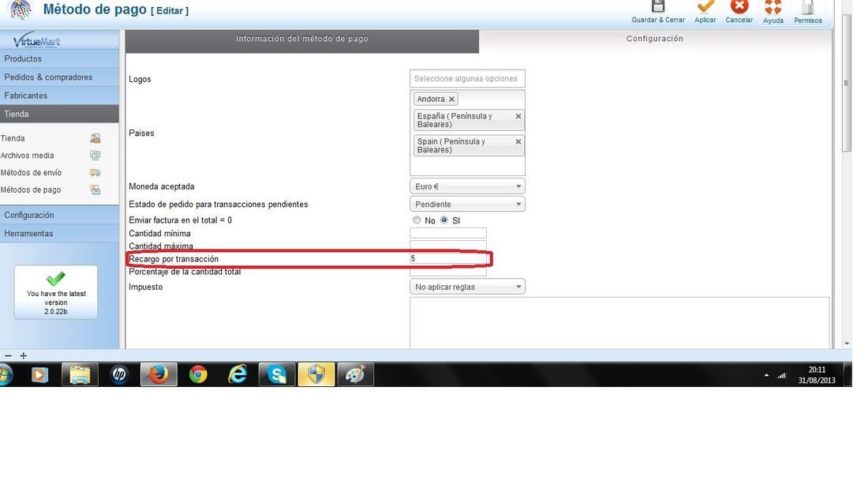Click the Cantidad mínima input field
Screen dimensions: 868x488
click(x=448, y=233)
